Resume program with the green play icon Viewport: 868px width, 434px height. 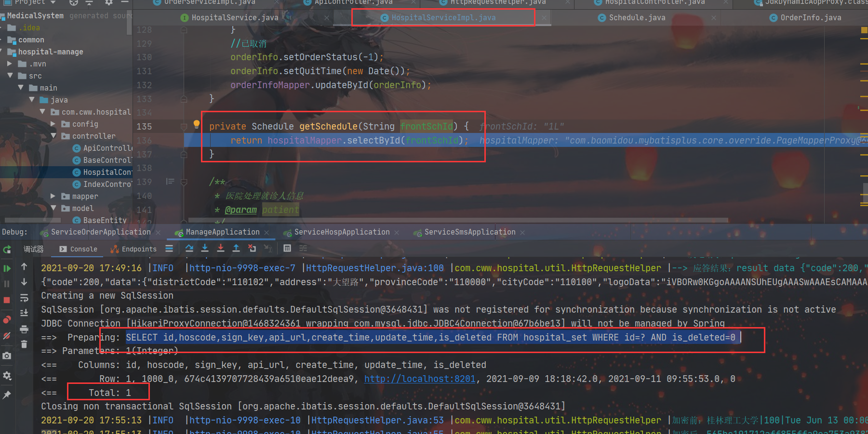tap(7, 268)
